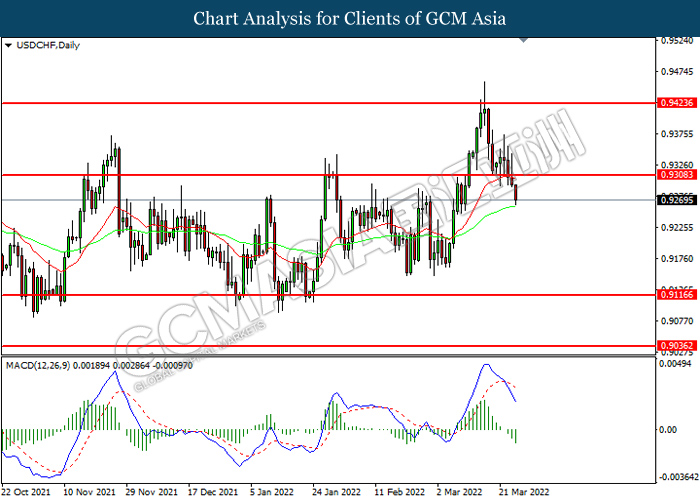The height and width of the screenshot is (500, 700).
Task: Click the 22 Oct 2021 date label
Action: [x=26, y=492]
